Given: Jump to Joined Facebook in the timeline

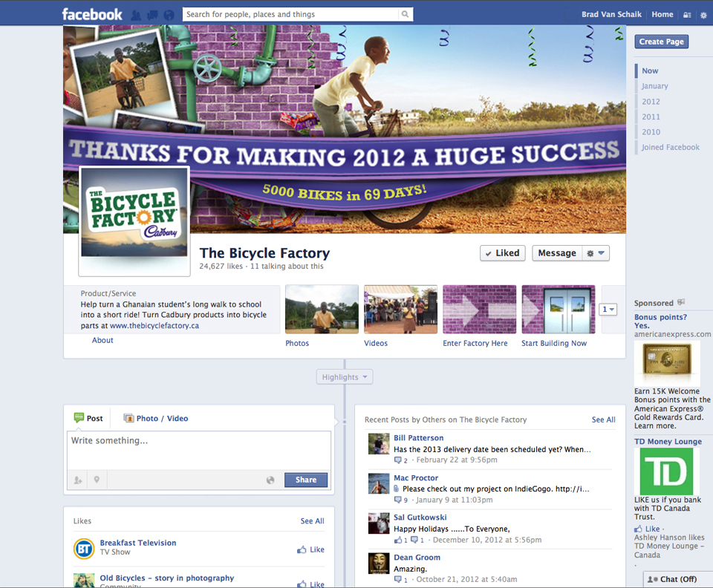Looking at the screenshot, I should pos(670,147).
